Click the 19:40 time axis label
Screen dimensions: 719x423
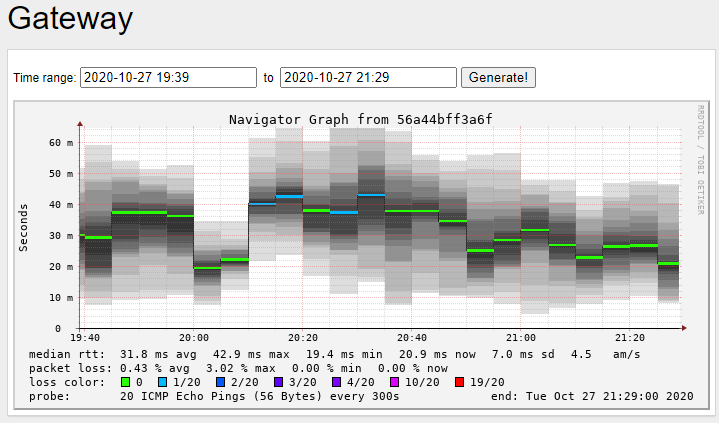[85, 338]
